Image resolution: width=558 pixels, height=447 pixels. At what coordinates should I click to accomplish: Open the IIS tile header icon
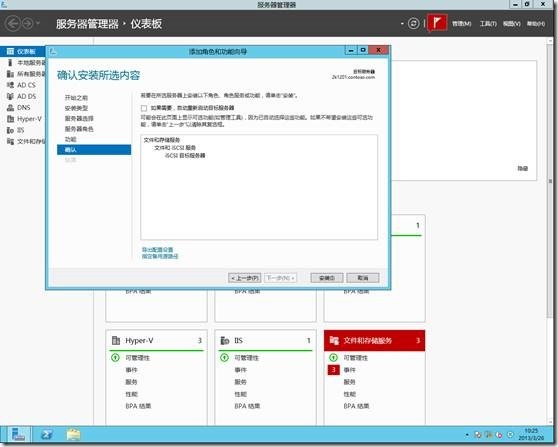(225, 341)
